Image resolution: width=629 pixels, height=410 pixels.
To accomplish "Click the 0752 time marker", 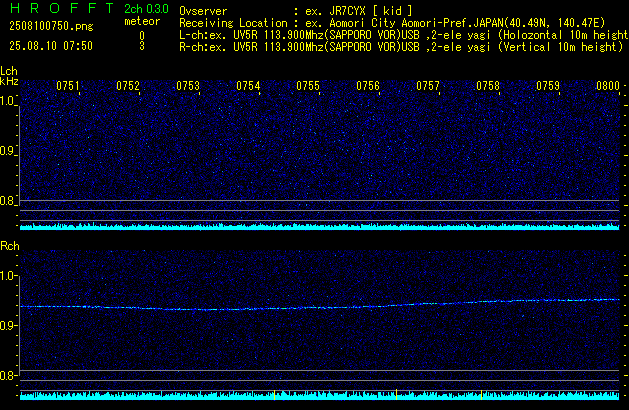I will click(x=128, y=86).
